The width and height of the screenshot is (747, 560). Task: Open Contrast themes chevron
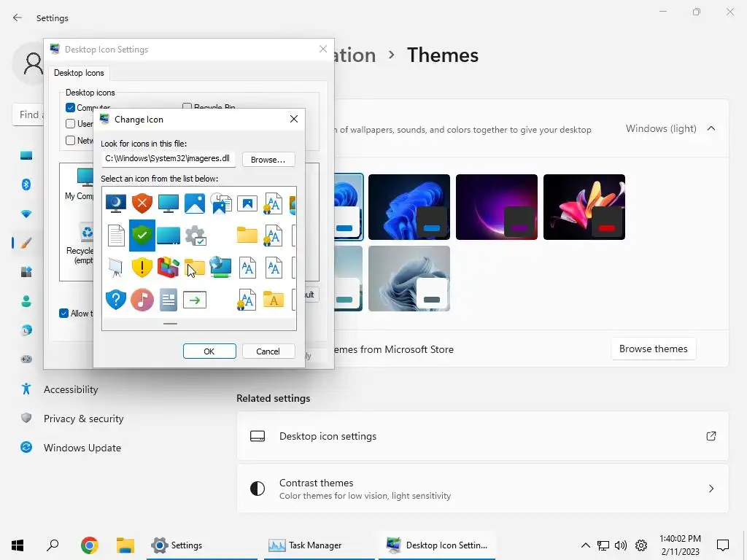[x=711, y=489]
